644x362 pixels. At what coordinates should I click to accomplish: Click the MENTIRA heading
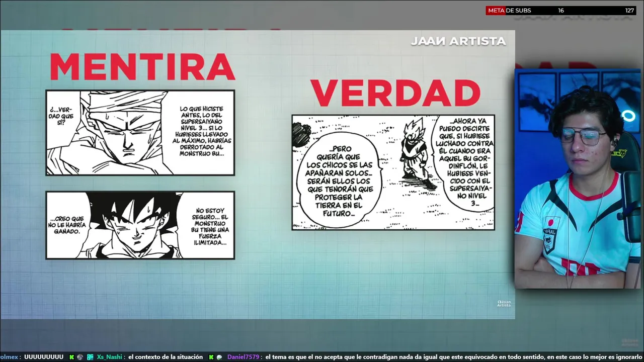click(142, 67)
